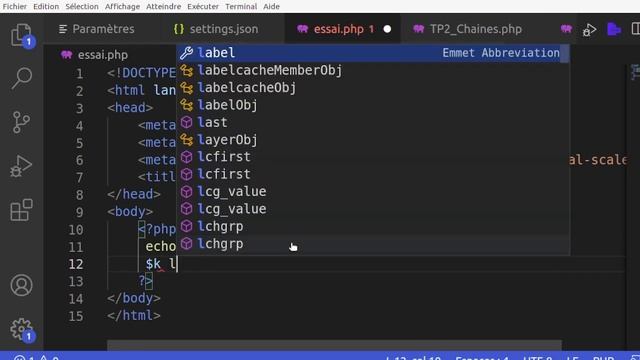Click the </head> closing tag
640x360 pixels.
(134, 194)
